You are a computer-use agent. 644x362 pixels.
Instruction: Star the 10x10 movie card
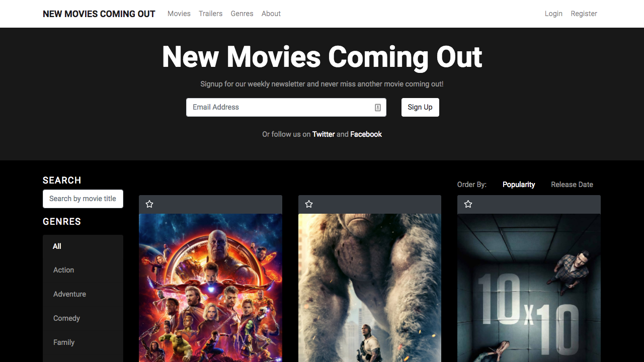pyautogui.click(x=468, y=204)
